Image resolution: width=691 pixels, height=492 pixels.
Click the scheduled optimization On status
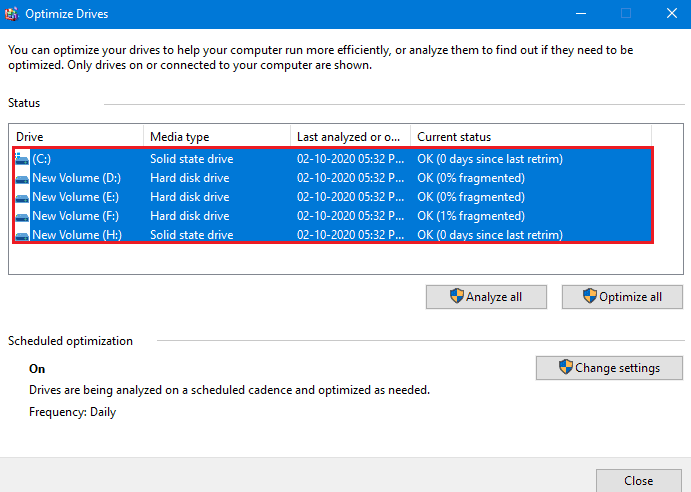tap(37, 369)
